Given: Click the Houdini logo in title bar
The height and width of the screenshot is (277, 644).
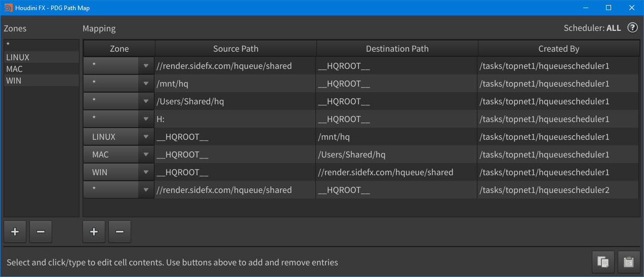Looking at the screenshot, I should pyautogui.click(x=8, y=8).
